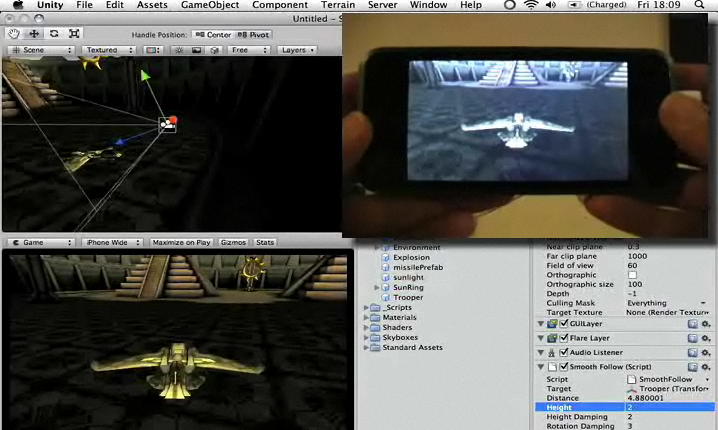
Task: Open Flare Layer gear menu
Action: tap(706, 338)
